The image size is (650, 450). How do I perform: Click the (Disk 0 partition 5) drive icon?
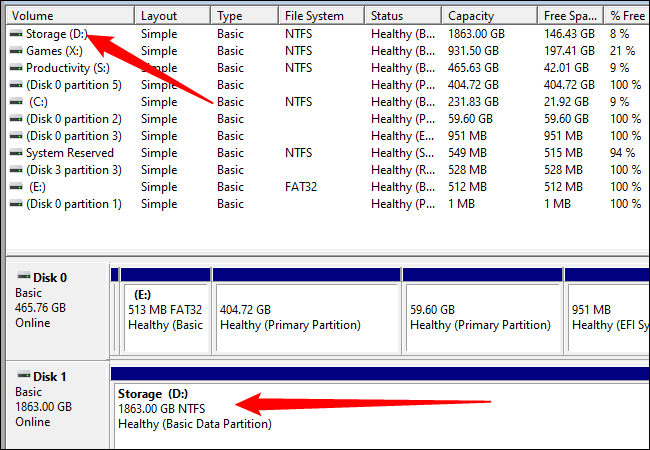click(16, 85)
